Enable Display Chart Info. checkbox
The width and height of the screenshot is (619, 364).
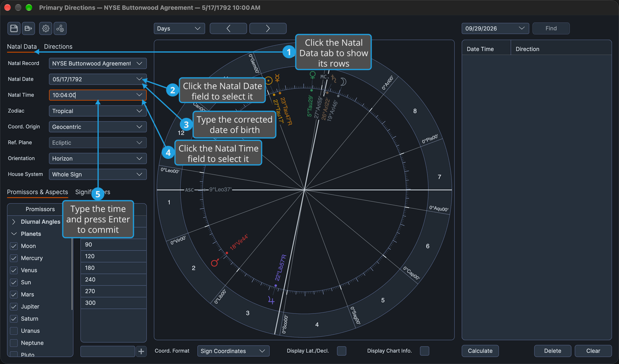coord(425,351)
